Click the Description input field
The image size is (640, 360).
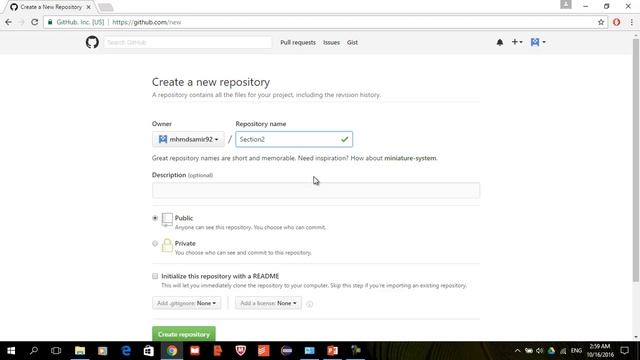(316, 190)
